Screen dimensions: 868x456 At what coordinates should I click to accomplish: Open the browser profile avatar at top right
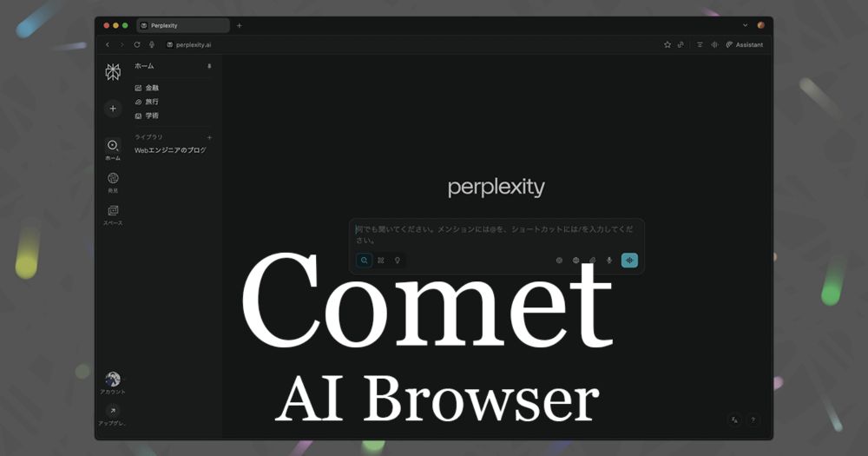760,25
